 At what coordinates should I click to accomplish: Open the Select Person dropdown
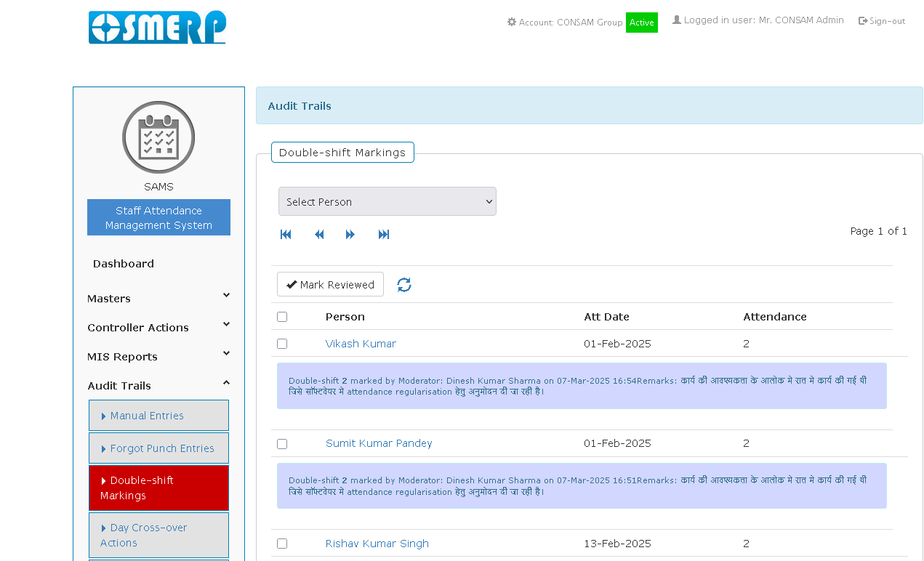pyautogui.click(x=387, y=201)
